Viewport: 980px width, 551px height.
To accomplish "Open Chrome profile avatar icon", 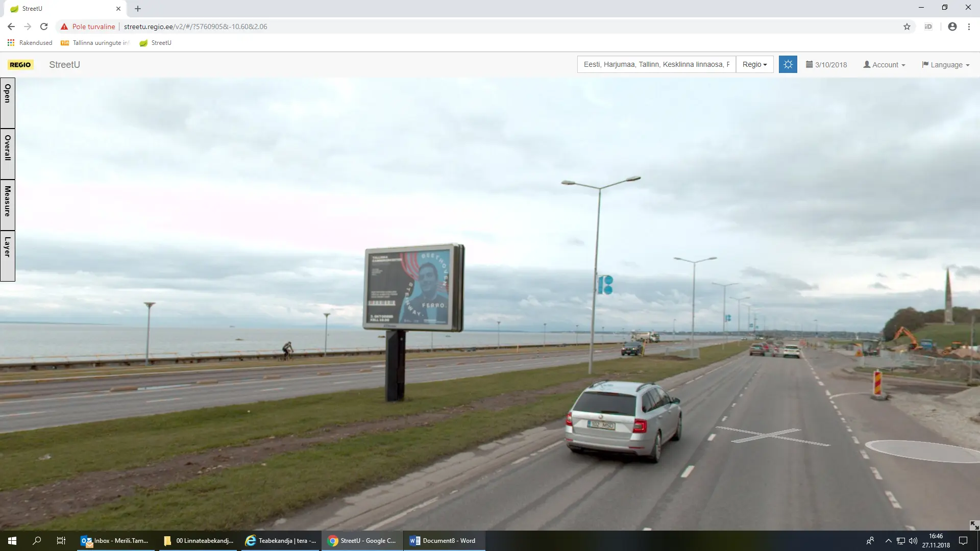I will pos(952,27).
